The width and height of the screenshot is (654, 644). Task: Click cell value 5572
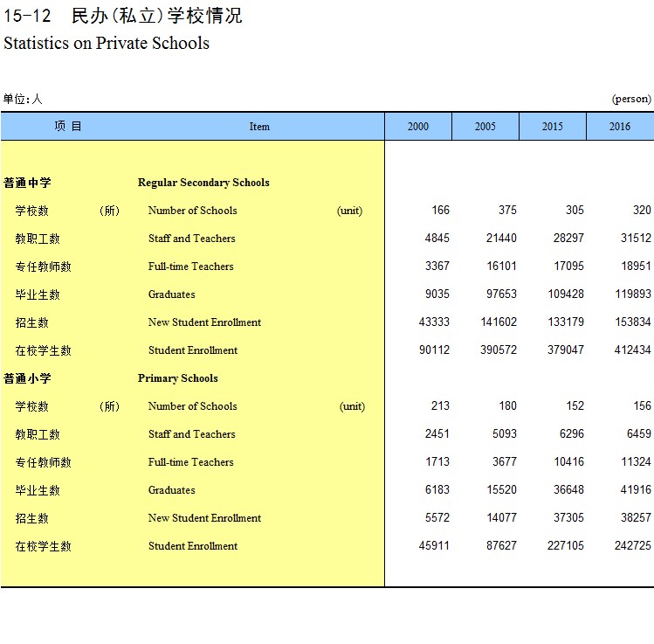(437, 517)
